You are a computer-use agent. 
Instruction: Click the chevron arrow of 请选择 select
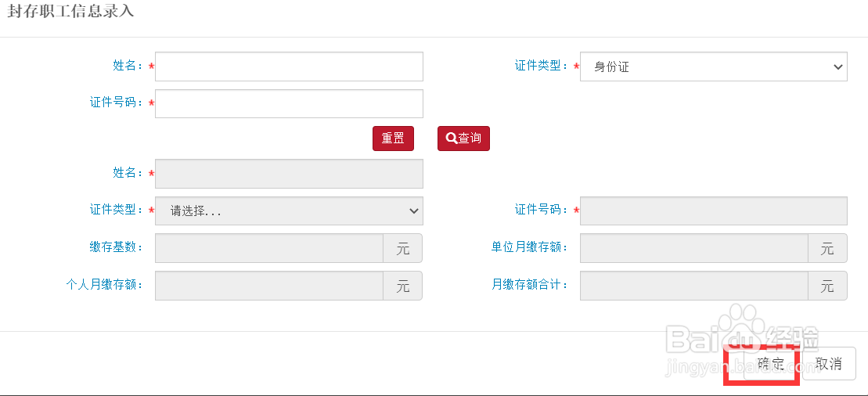413,211
